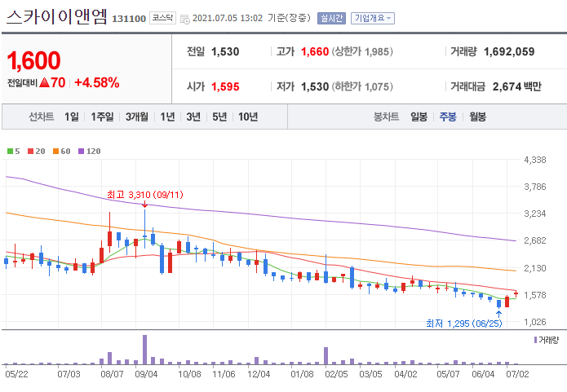Switch to the 1일 line chart tab
This screenshot has width=567, height=392.
point(72,117)
